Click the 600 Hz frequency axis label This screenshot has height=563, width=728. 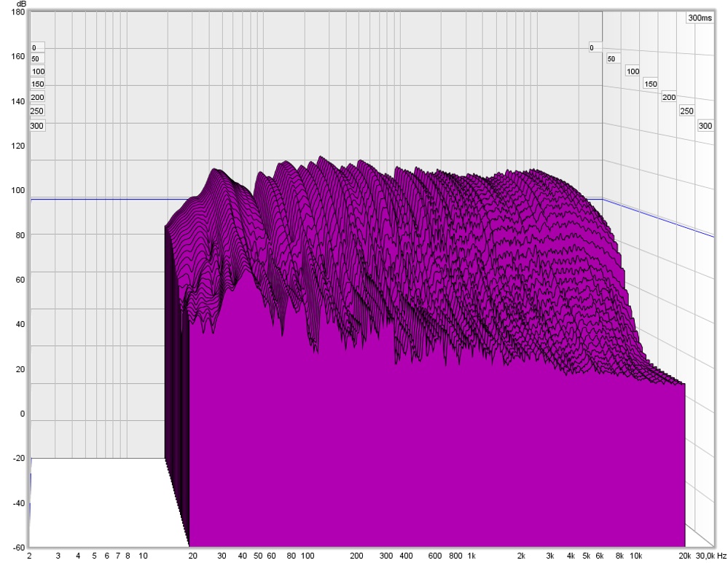pyautogui.click(x=434, y=556)
